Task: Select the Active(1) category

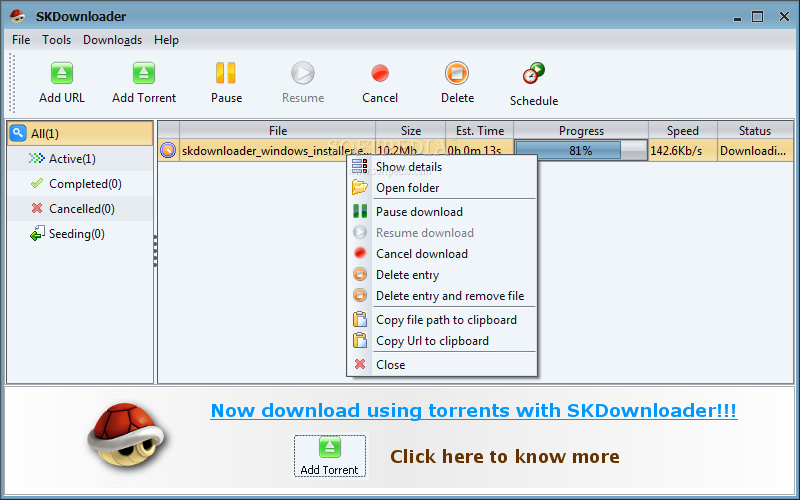Action: (80, 159)
